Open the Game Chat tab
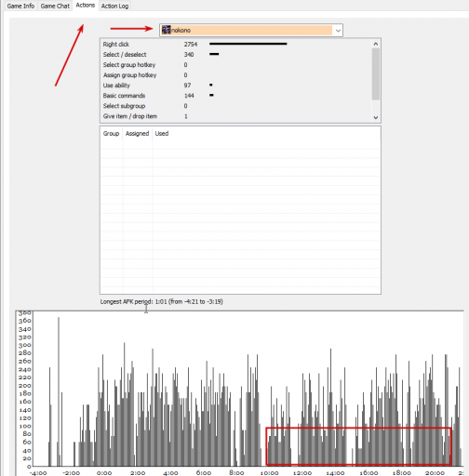469x476 pixels. coord(55,6)
